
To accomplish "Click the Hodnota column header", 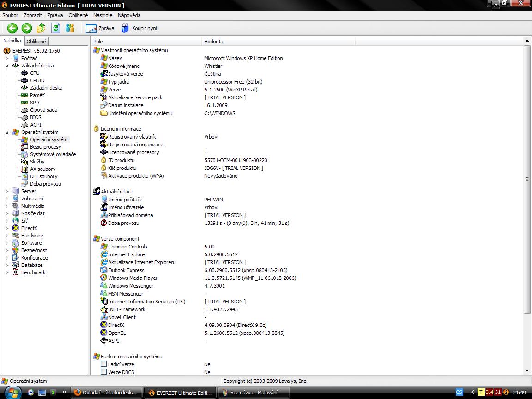I will click(278, 42).
